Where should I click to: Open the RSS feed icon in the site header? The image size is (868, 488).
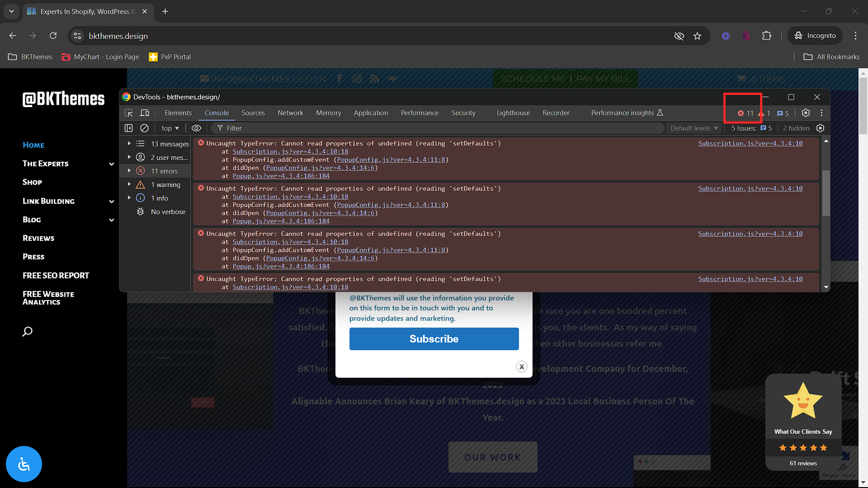pyautogui.click(x=374, y=79)
